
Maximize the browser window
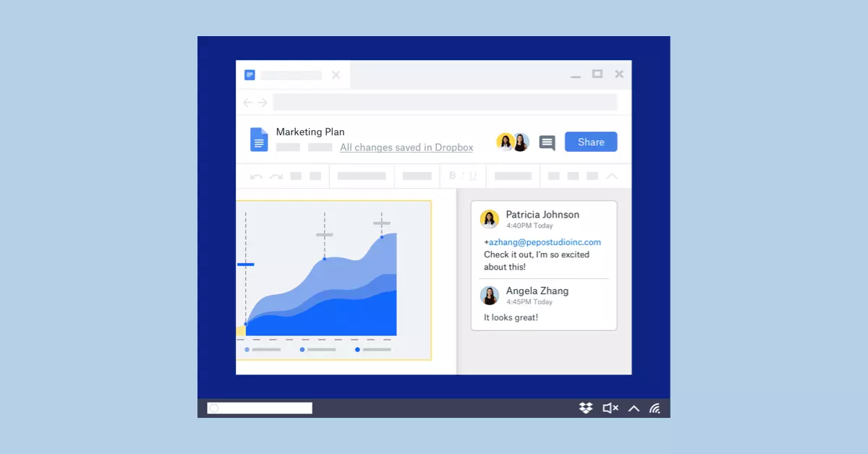coord(597,74)
